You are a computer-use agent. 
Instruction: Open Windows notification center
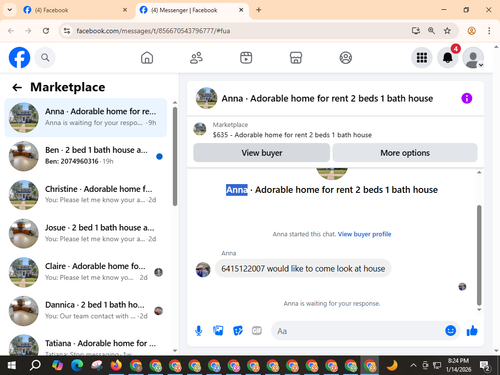pyautogui.click(x=485, y=366)
